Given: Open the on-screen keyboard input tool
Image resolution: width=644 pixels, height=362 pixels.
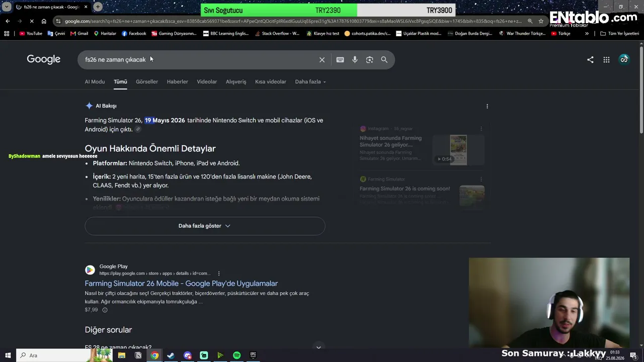Looking at the screenshot, I should click(340, 60).
